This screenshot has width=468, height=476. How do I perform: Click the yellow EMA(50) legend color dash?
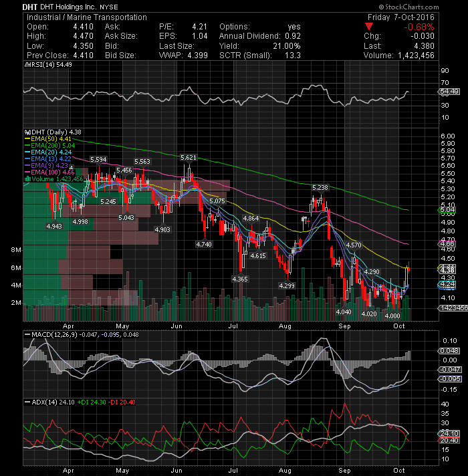[27, 139]
